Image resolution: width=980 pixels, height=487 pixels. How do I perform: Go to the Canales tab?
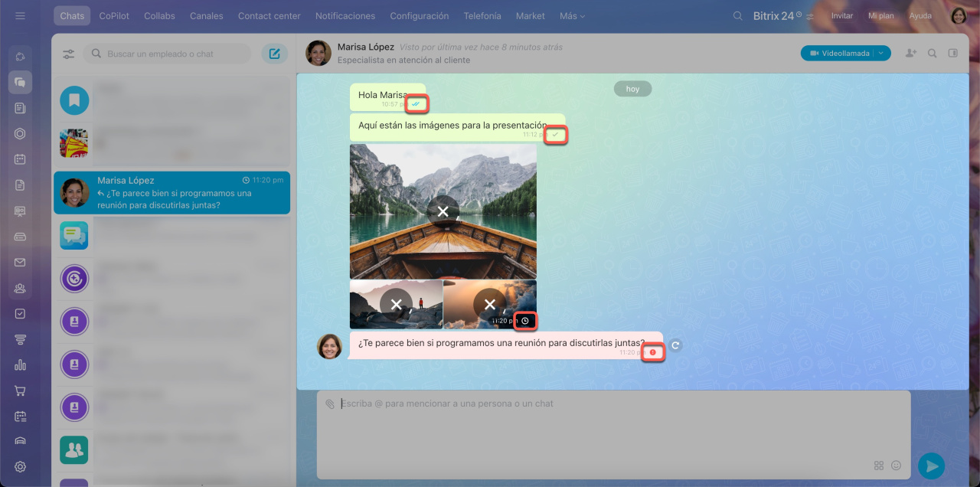pyautogui.click(x=207, y=15)
